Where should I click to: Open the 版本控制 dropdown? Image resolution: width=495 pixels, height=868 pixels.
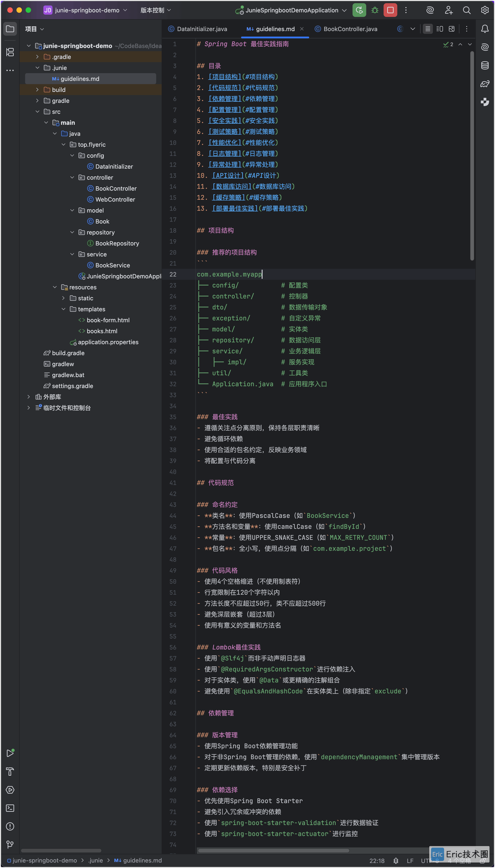(156, 10)
